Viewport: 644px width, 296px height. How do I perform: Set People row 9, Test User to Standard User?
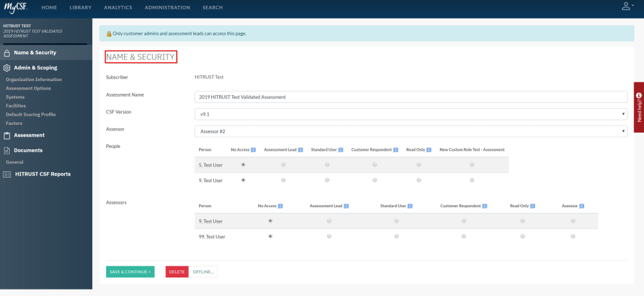327,180
